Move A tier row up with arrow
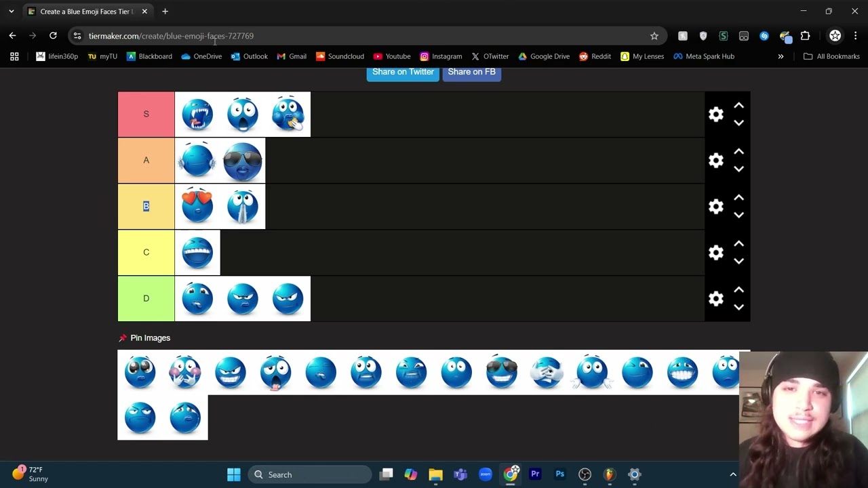The width and height of the screenshot is (868, 488). tap(738, 152)
